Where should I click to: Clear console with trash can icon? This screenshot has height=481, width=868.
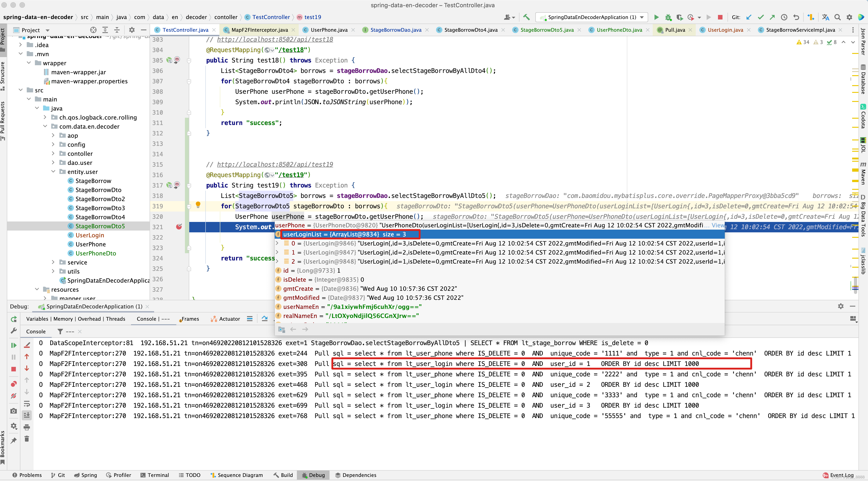click(x=27, y=439)
